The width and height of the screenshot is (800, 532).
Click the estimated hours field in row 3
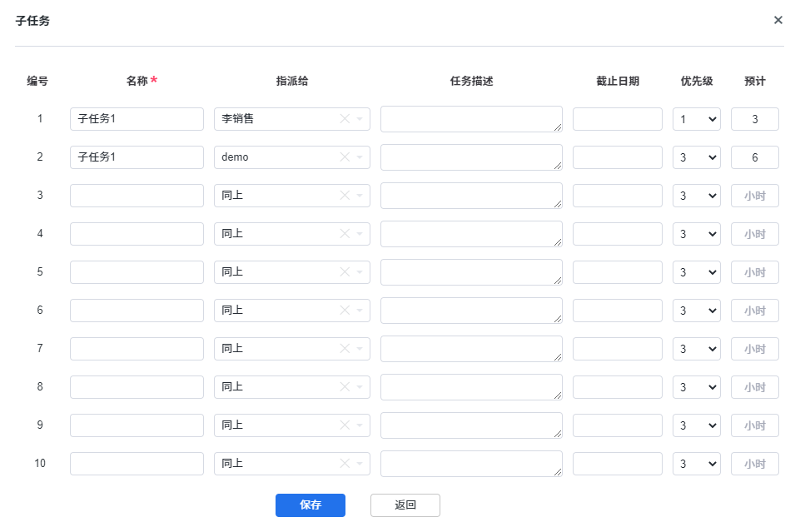(x=754, y=196)
